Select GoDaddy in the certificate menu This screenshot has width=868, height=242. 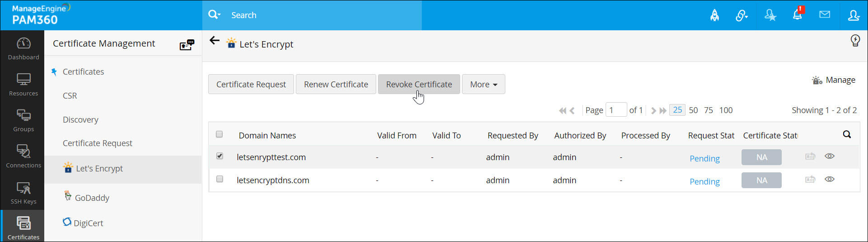pos(92,198)
